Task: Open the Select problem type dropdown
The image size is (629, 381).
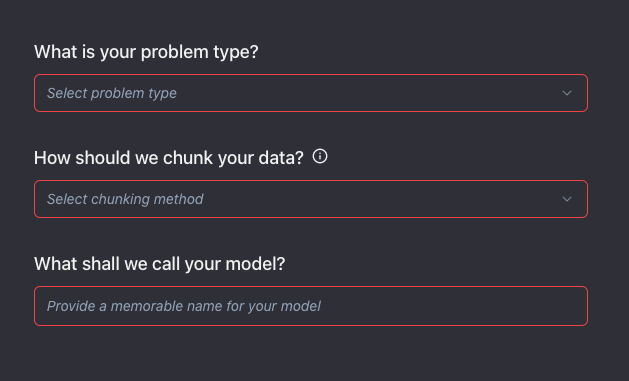Action: pyautogui.click(x=311, y=93)
